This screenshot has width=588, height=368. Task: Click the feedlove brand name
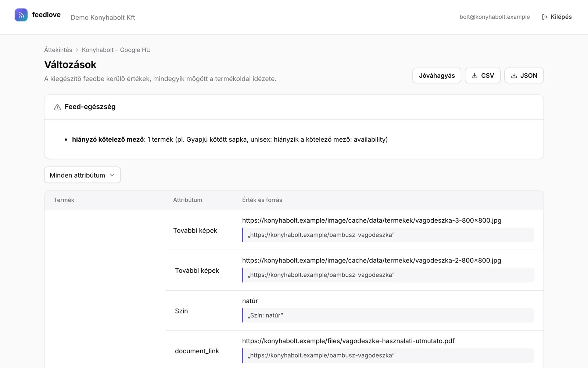point(46,15)
